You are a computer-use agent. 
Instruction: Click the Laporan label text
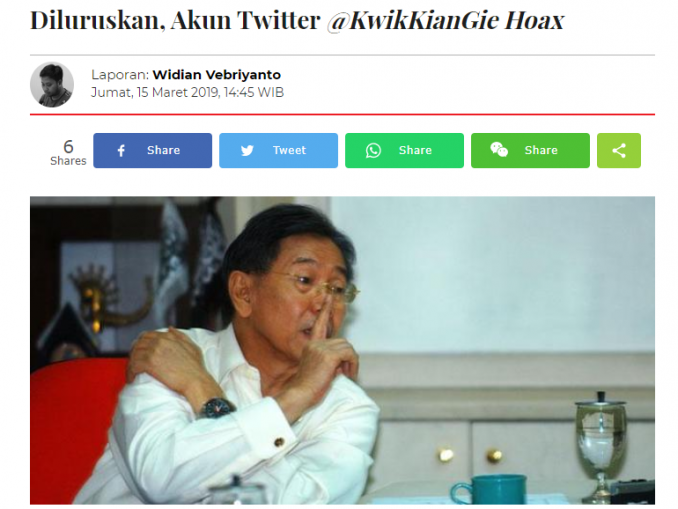tap(120, 75)
